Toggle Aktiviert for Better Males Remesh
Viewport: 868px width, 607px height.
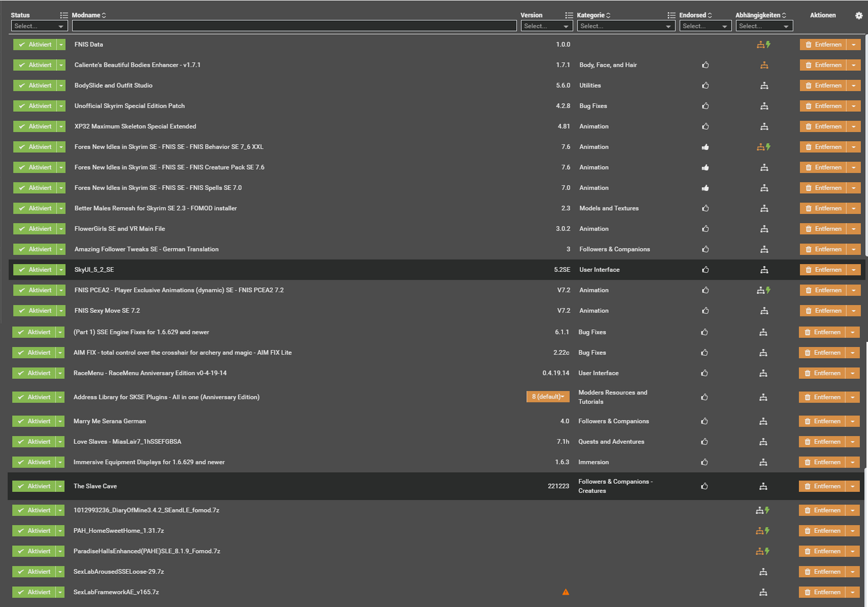pos(35,209)
